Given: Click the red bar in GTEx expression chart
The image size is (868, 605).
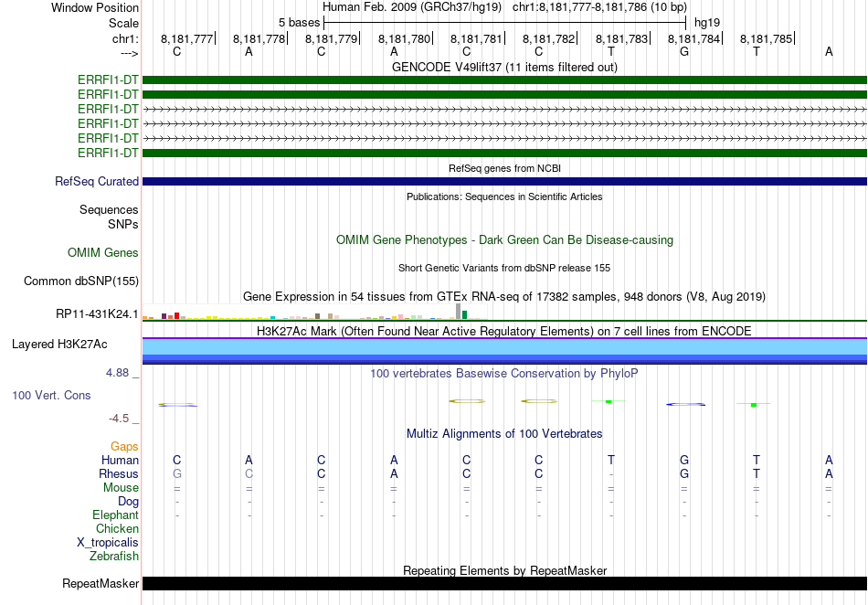Looking at the screenshot, I should pyautogui.click(x=176, y=315).
